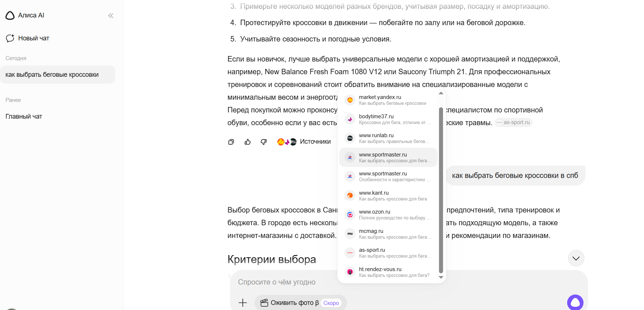Click the sources list scrollbar thumb
Image resolution: width=644 pixels, height=310 pixels.
point(441,189)
